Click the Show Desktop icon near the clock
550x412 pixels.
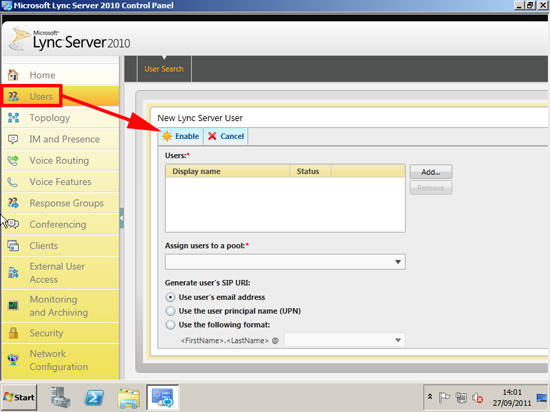pyautogui.click(x=542, y=398)
